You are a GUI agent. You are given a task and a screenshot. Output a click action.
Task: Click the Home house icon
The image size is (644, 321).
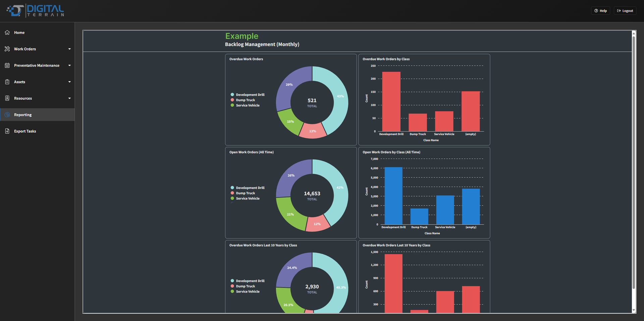click(7, 33)
